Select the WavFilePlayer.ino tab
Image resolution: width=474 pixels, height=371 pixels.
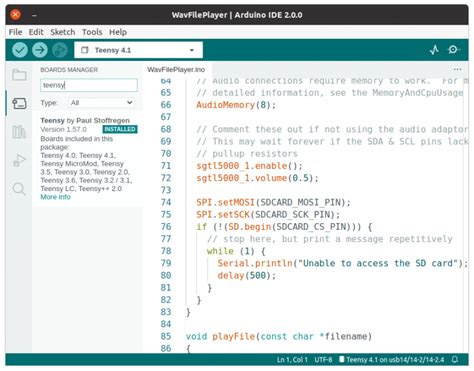[176, 69]
